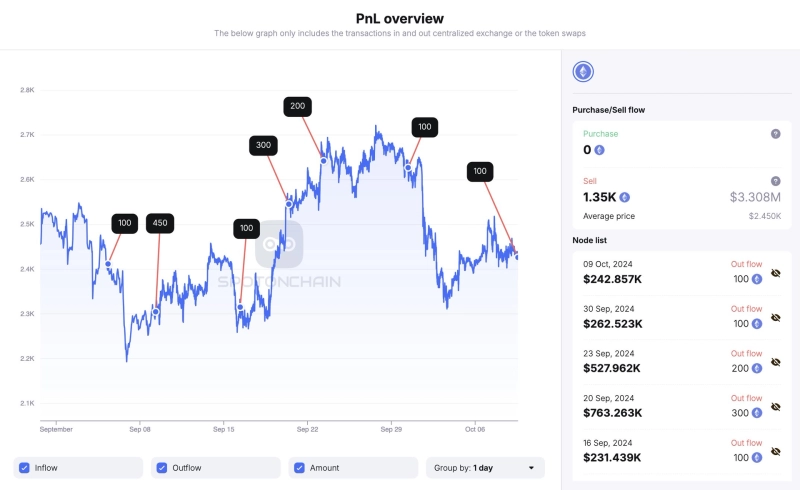Screen dimensions: 800x490
Task: Click the Sell help question-mark icon
Action: pyautogui.click(x=775, y=180)
